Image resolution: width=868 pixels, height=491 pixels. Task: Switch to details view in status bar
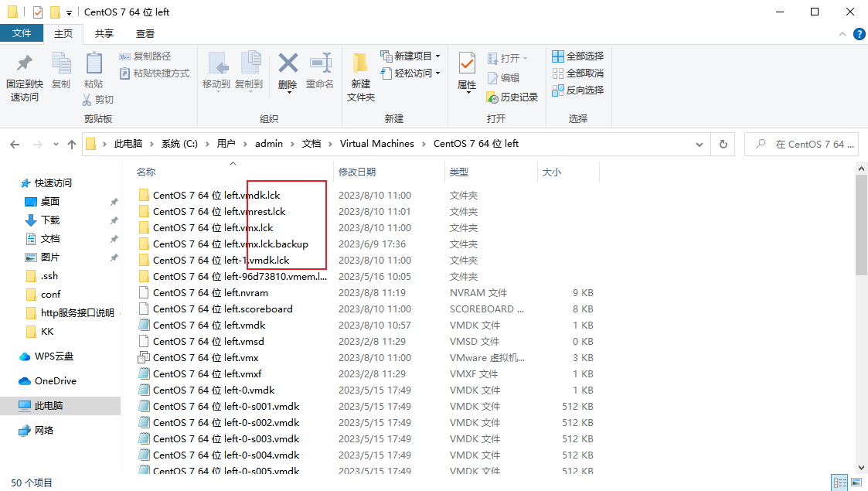839,482
